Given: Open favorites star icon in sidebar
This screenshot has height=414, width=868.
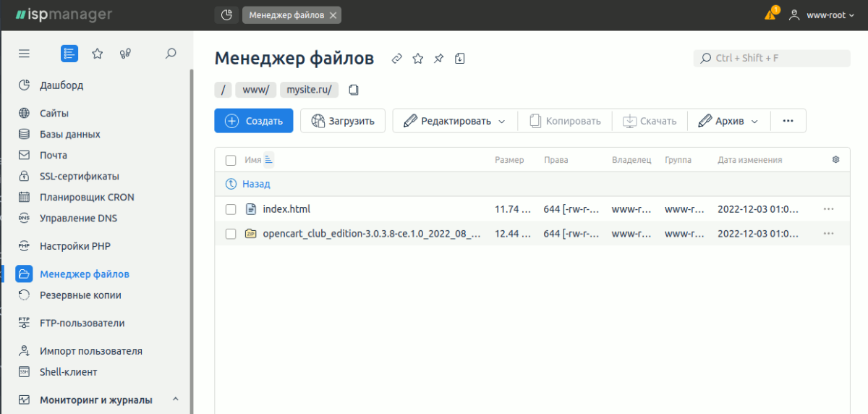Looking at the screenshot, I should coord(97,54).
